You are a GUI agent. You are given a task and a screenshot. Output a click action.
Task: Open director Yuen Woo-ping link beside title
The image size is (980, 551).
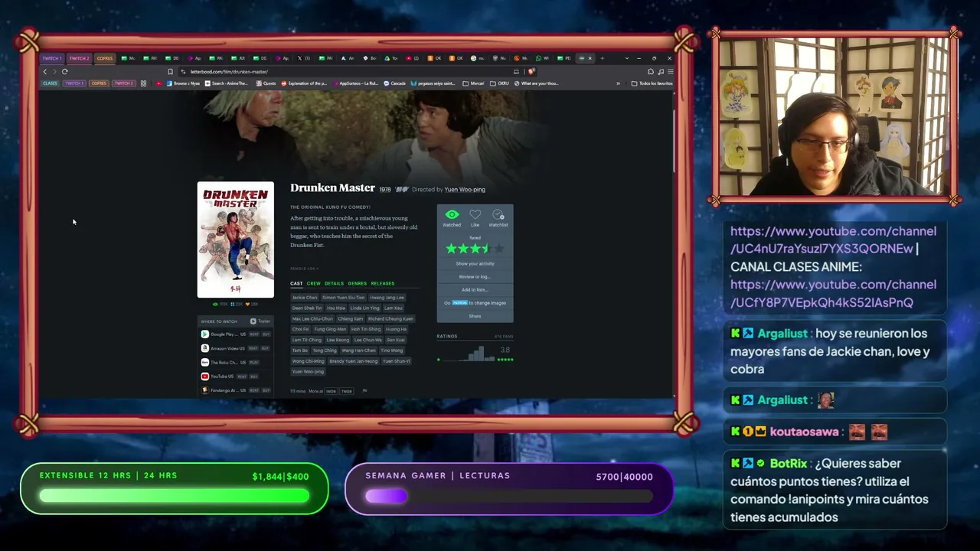point(465,190)
